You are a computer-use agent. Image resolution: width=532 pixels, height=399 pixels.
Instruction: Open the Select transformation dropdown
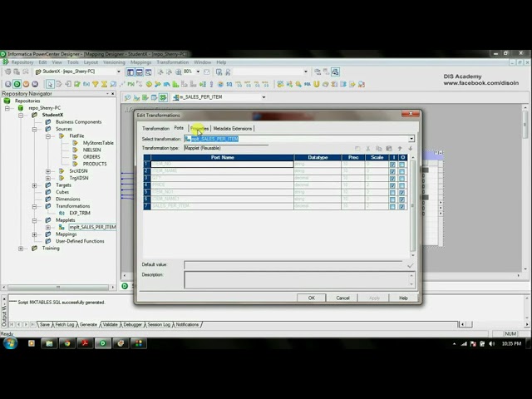point(411,139)
